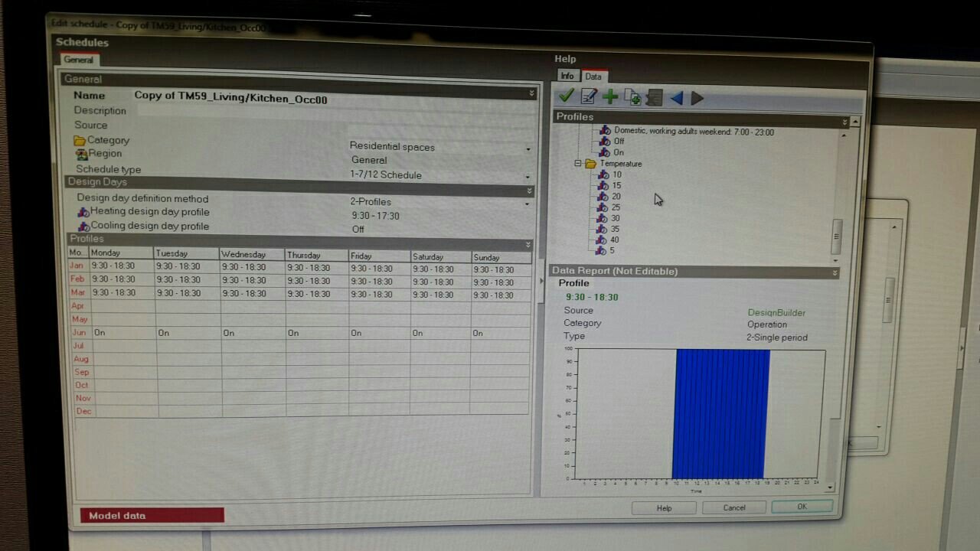The height and width of the screenshot is (551, 980).
Task: Click the Cooling design day profile icon
Action: (x=83, y=227)
